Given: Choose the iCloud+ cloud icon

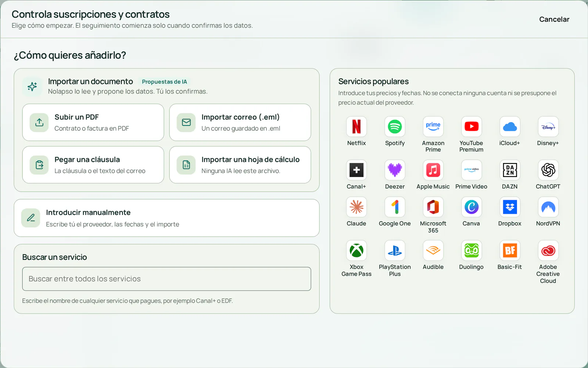Looking at the screenshot, I should click(x=510, y=127).
